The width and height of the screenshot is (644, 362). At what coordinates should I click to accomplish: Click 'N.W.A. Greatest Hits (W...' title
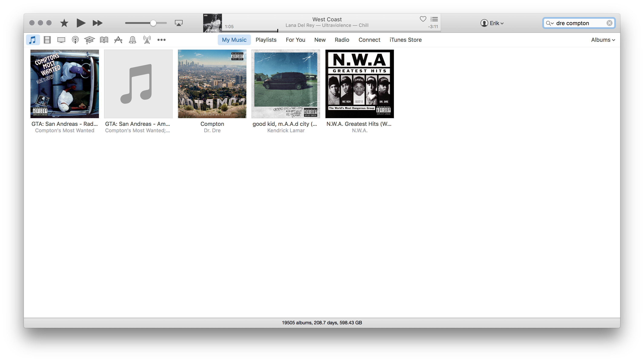click(359, 124)
